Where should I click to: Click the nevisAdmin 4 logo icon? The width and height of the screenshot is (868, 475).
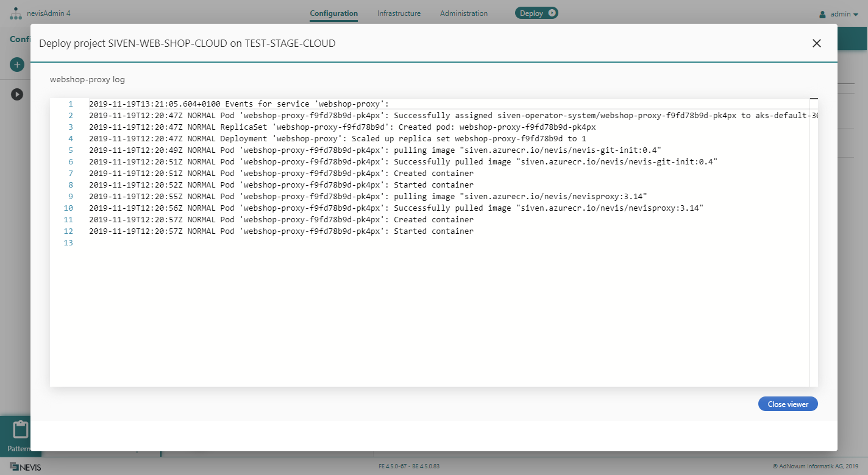coord(15,13)
